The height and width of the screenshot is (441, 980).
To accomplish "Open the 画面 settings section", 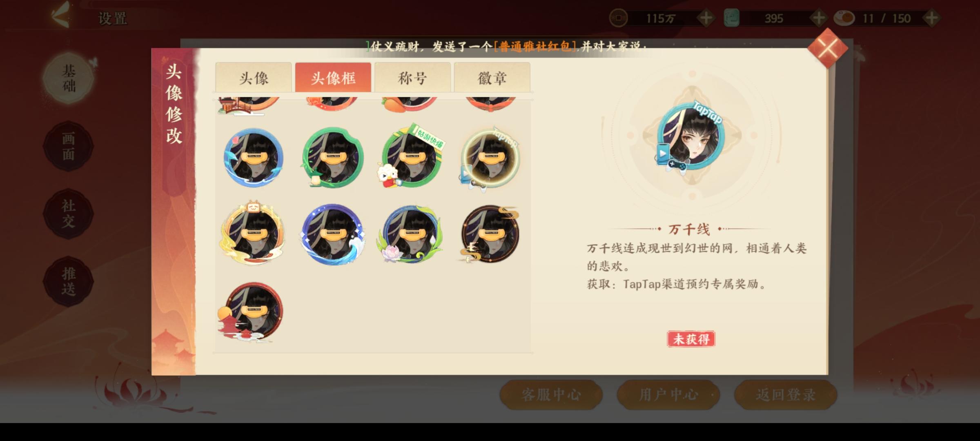I will click(x=68, y=146).
